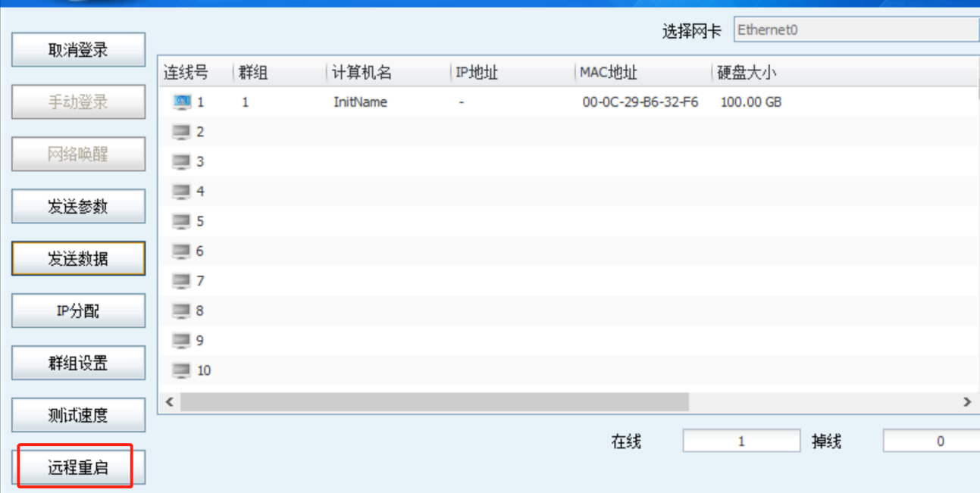Sort by the 连线号 column header
The height and width of the screenshot is (493, 980).
click(186, 73)
